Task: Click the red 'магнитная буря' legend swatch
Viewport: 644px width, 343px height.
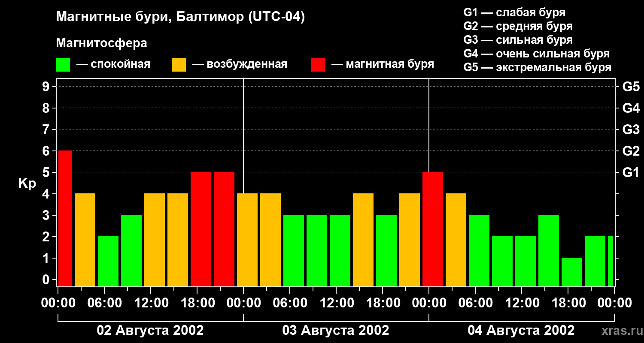Action: tap(318, 65)
